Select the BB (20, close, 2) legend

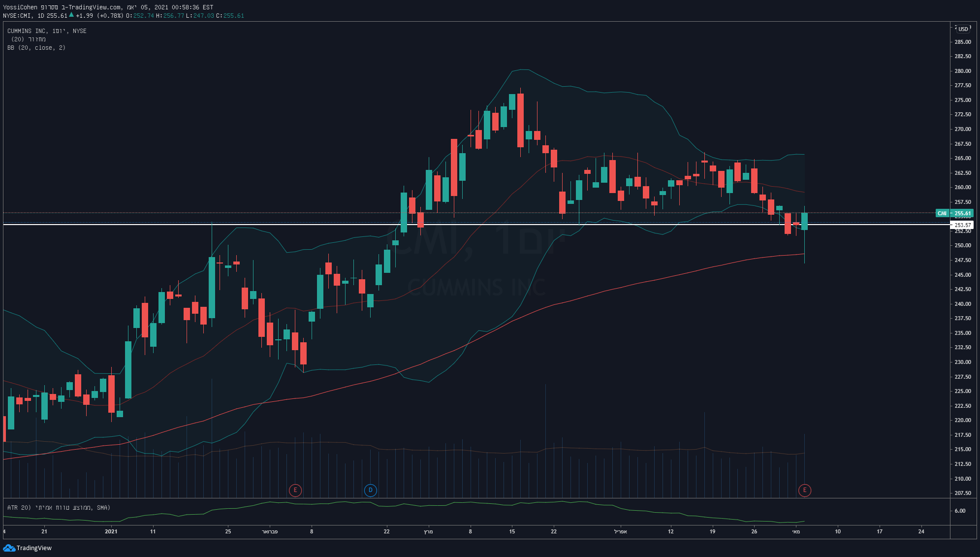point(36,48)
